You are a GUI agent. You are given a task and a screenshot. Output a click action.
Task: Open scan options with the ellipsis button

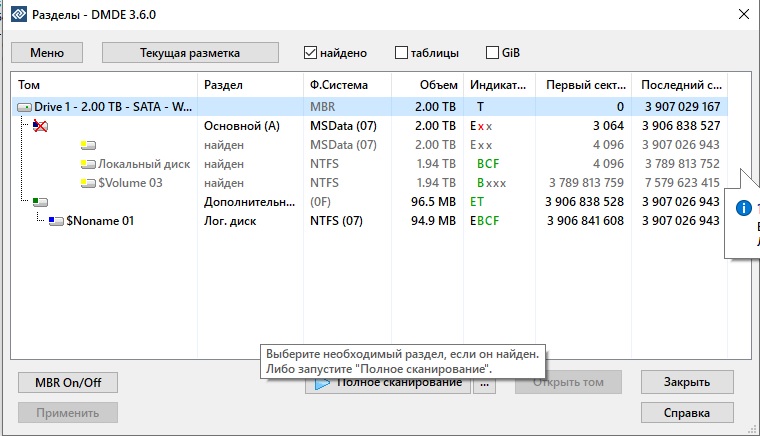tap(485, 383)
